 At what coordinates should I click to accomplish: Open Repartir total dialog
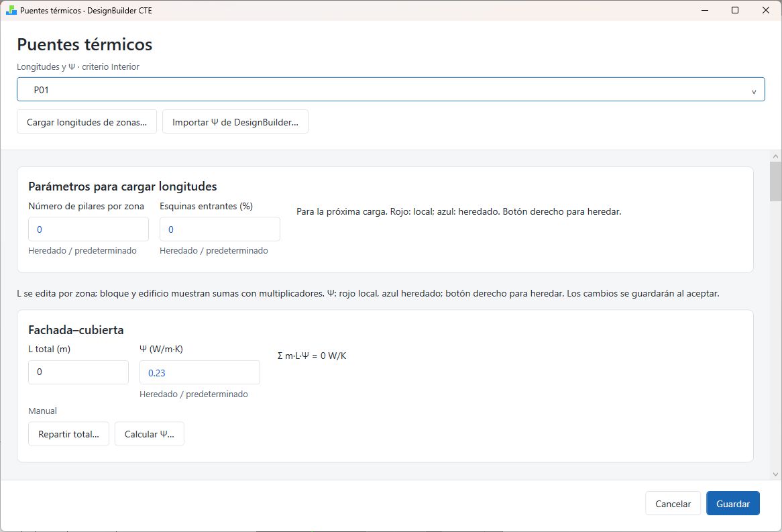[x=69, y=434]
